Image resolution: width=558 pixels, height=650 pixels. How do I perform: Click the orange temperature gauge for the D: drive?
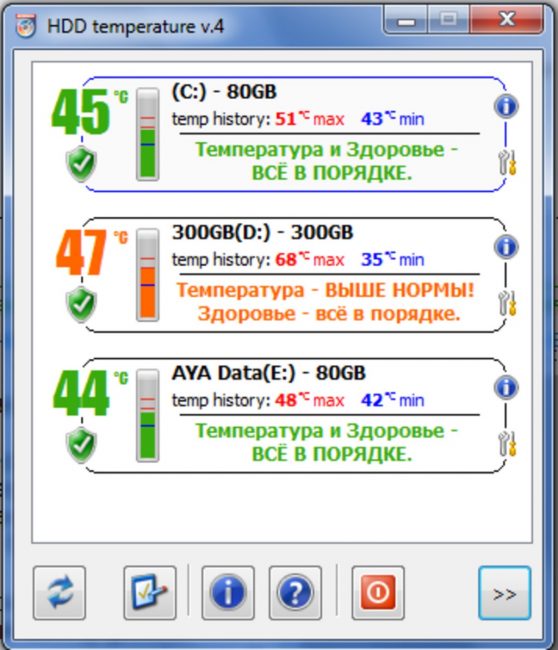click(x=148, y=275)
